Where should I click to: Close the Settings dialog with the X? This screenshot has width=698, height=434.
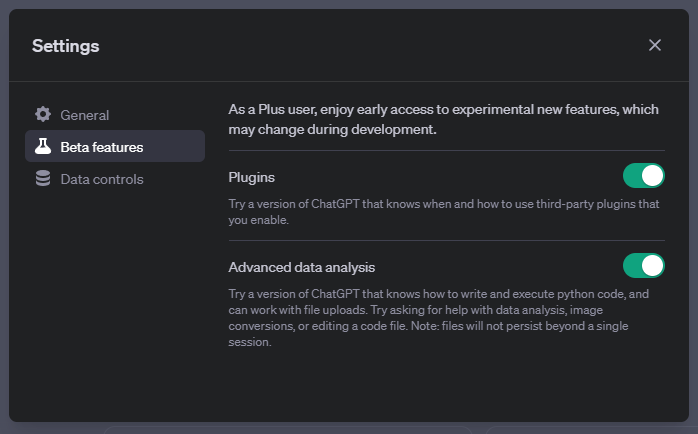point(655,45)
